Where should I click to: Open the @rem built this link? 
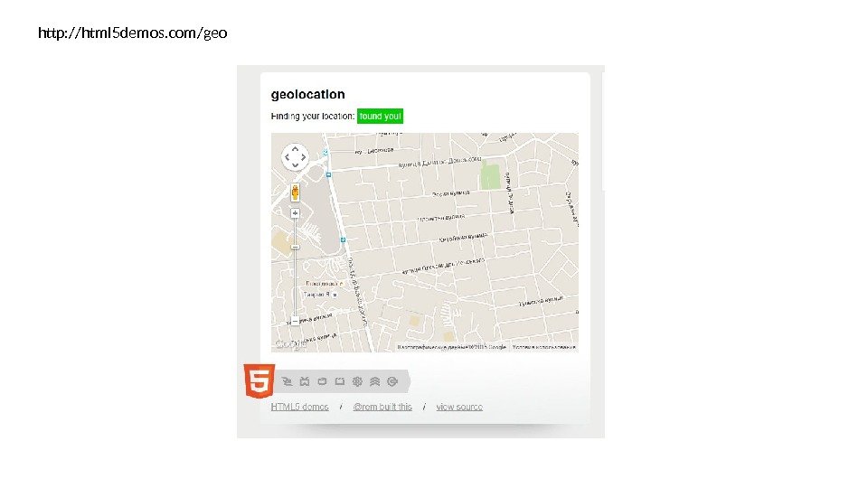click(382, 407)
